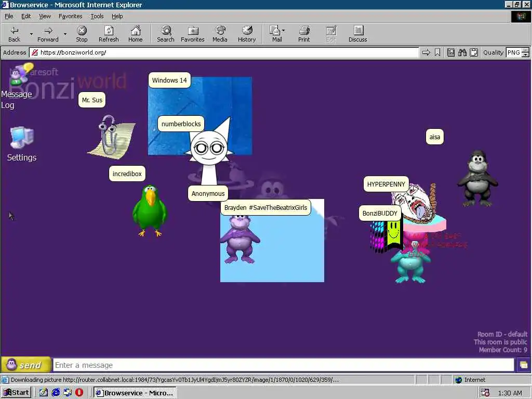This screenshot has height=399, width=532.
Task: Open the Media pane
Action: tap(220, 34)
